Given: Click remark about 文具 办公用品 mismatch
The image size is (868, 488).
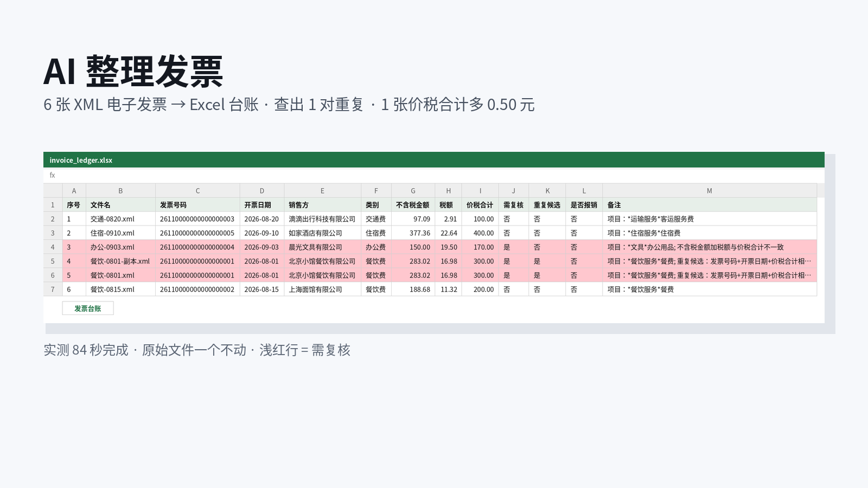Looking at the screenshot, I should (x=710, y=247).
